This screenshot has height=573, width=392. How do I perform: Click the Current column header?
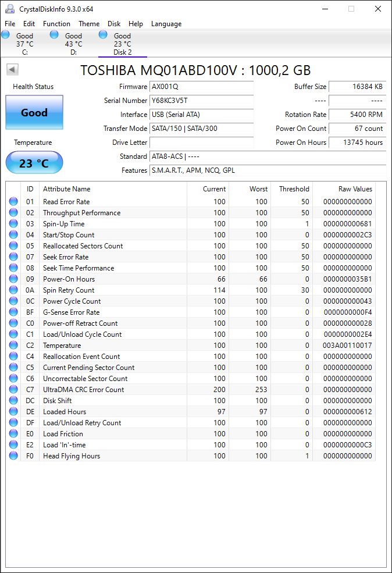tap(208, 189)
